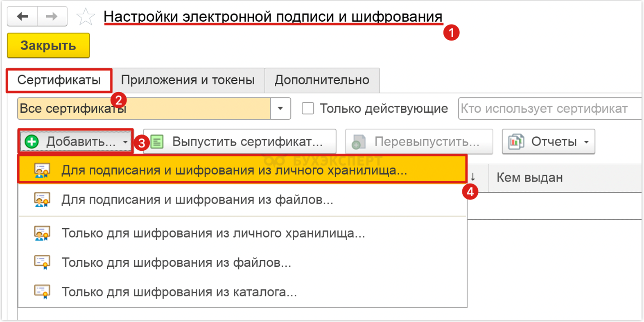Switch to the Приложения и токены tab
The height and width of the screenshot is (322, 644).
pyautogui.click(x=188, y=80)
